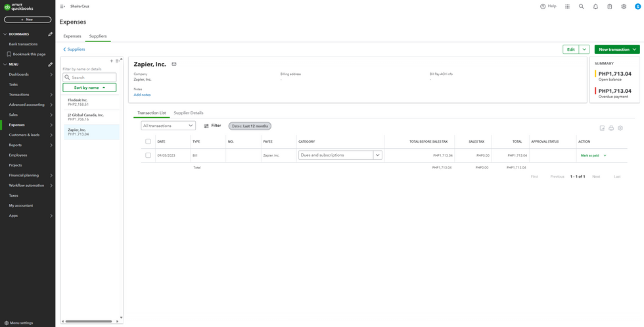Select J2 Global Canada, Inc. supplier
Image resolution: width=644 pixels, height=327 pixels.
click(x=91, y=117)
